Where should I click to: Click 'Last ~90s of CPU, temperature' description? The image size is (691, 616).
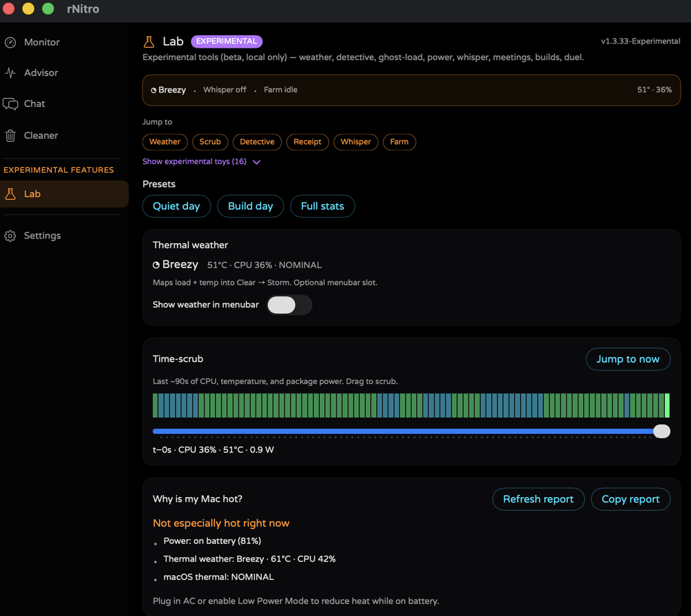click(275, 382)
